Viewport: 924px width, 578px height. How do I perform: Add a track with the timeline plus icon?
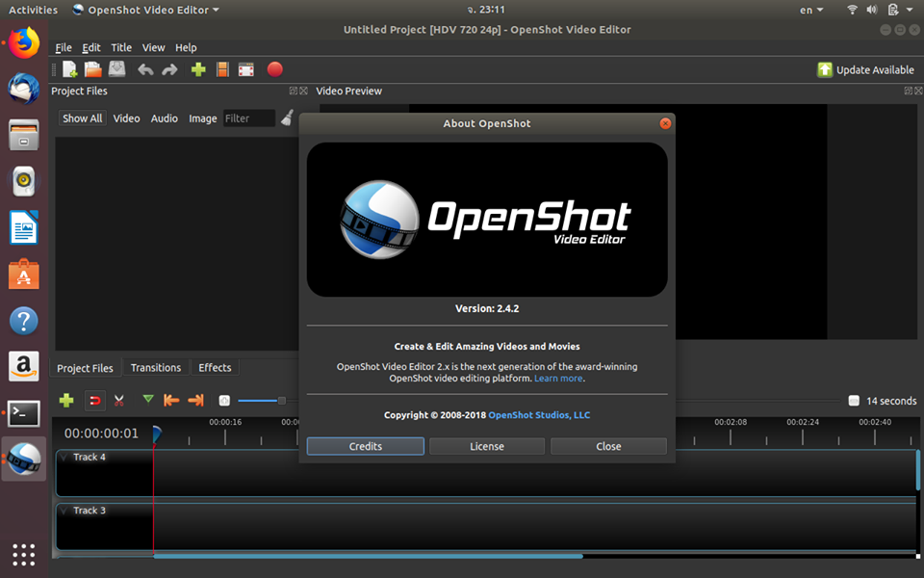(x=66, y=401)
